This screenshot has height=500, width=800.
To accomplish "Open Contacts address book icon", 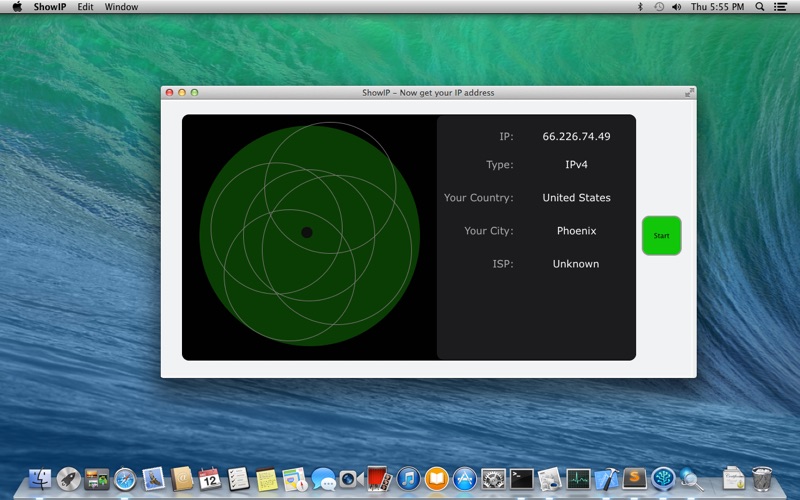I will (182, 480).
